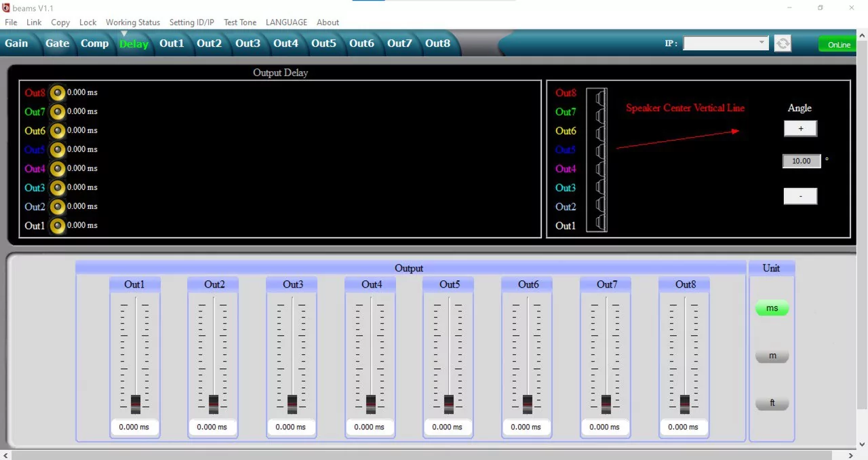Click the Out5 speaker icon in Output Delay
The height and width of the screenshot is (460, 868).
coord(58,149)
